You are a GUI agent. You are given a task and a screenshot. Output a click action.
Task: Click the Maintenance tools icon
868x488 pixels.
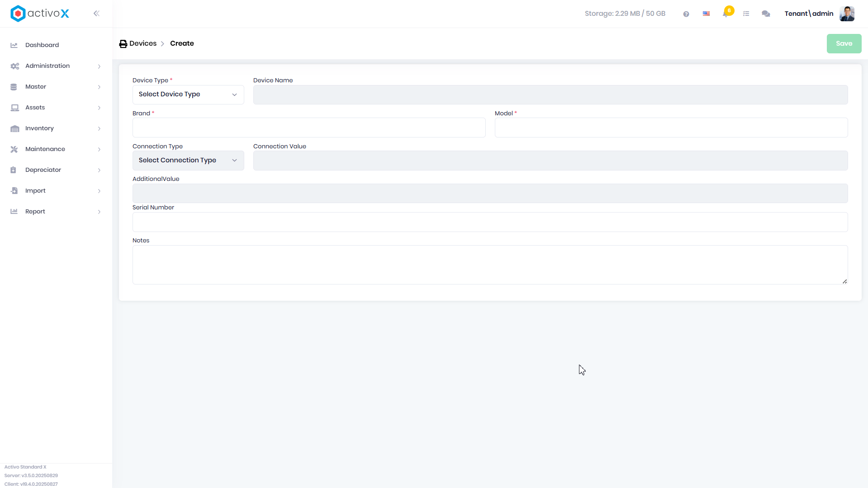click(x=14, y=149)
